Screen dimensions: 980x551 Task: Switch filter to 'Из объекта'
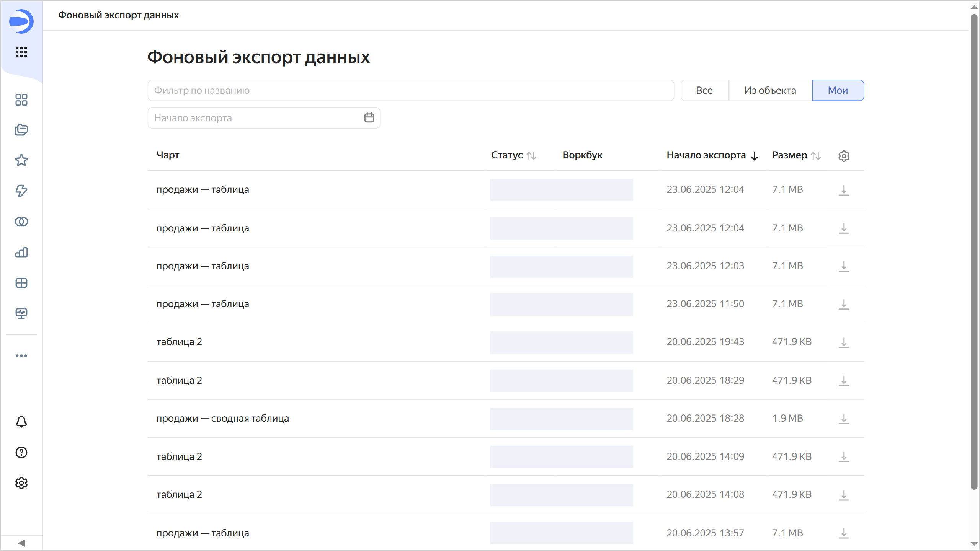(770, 90)
